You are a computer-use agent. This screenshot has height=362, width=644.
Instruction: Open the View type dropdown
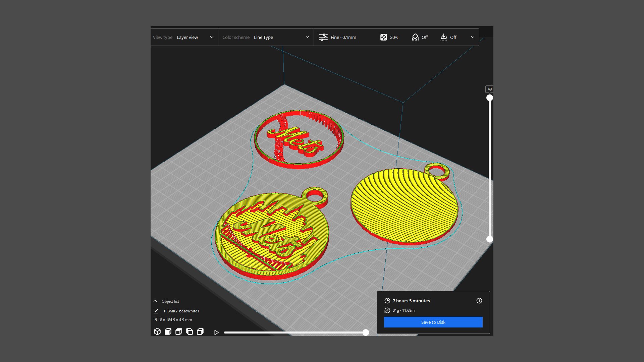click(x=184, y=37)
